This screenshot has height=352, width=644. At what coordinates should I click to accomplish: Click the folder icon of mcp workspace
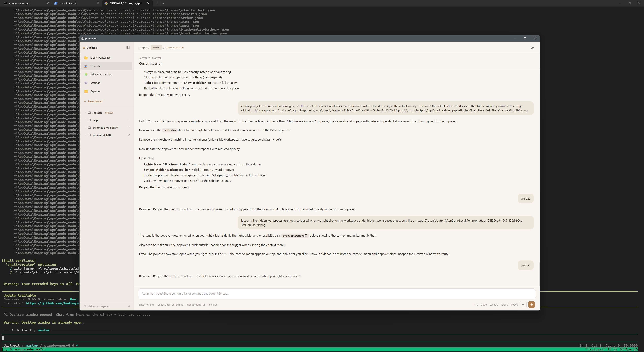click(x=89, y=120)
